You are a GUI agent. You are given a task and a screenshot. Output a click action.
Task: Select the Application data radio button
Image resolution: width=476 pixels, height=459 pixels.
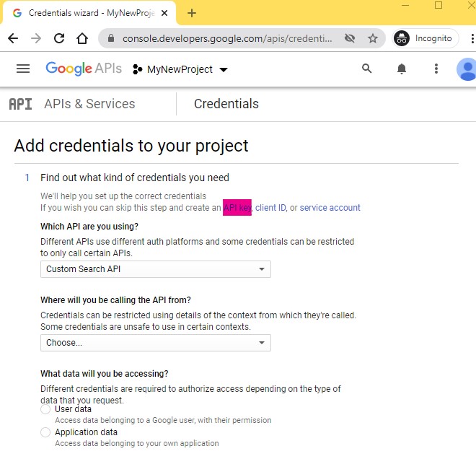click(45, 432)
